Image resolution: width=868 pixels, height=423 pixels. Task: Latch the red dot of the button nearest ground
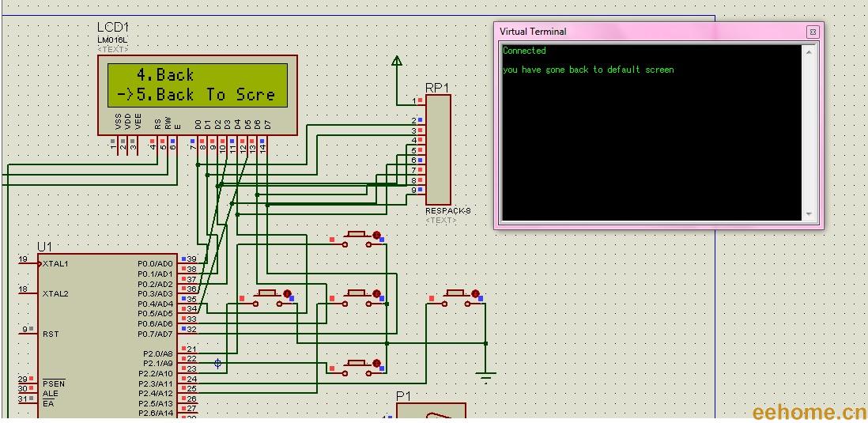click(x=475, y=294)
